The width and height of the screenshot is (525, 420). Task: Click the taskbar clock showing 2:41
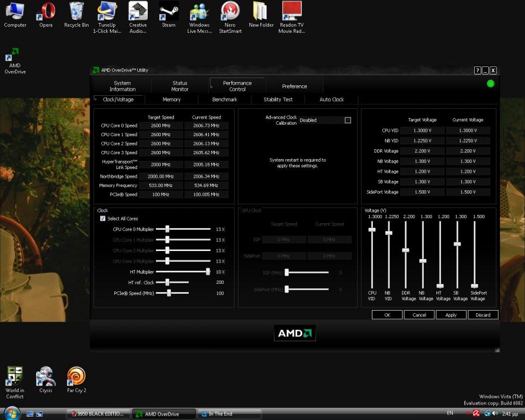(x=510, y=414)
